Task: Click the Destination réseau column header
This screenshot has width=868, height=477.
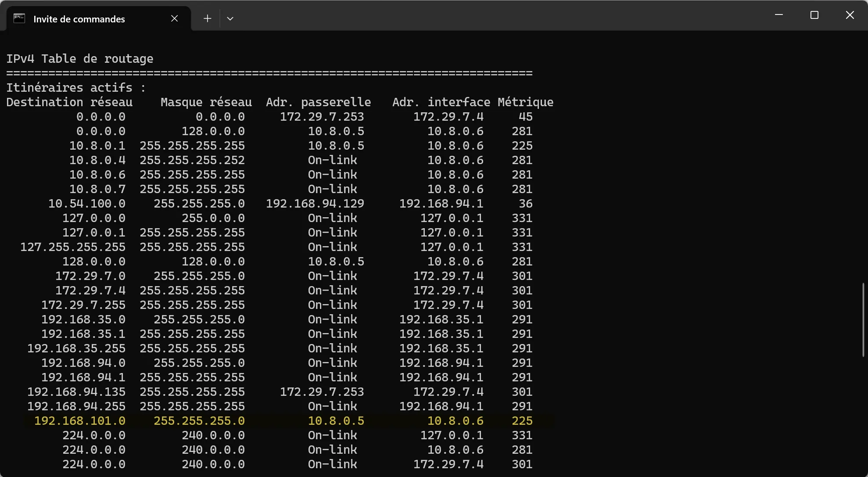Action: tap(69, 102)
